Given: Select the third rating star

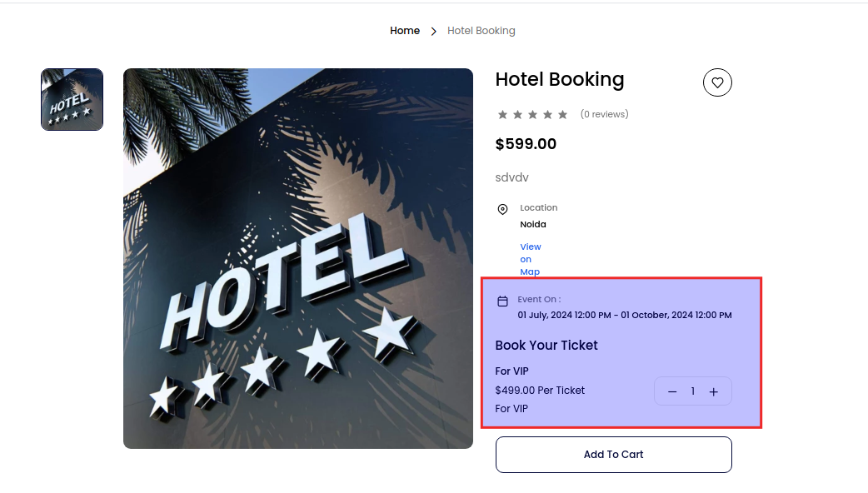Looking at the screenshot, I should pyautogui.click(x=532, y=114).
